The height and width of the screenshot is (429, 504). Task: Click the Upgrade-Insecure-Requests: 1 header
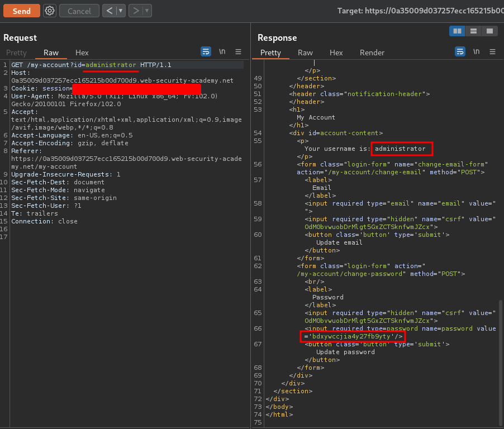66,174
